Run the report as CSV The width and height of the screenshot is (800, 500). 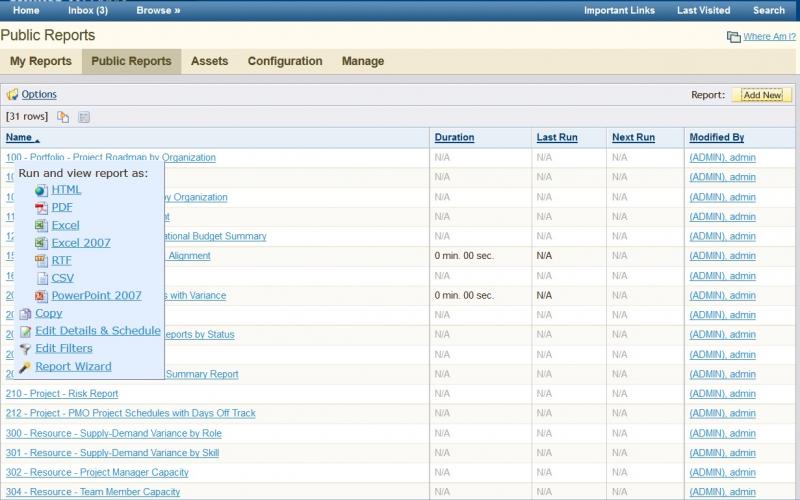(x=63, y=278)
